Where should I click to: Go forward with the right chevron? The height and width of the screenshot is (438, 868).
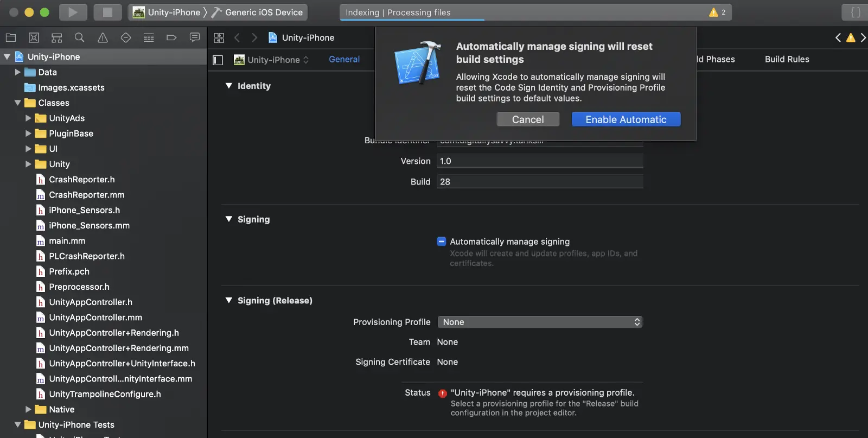[x=254, y=37]
